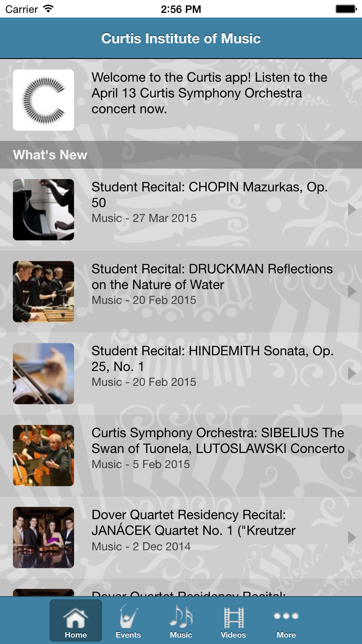
Task: Tap the Curtis 'C' logo image
Action: pos(43,100)
